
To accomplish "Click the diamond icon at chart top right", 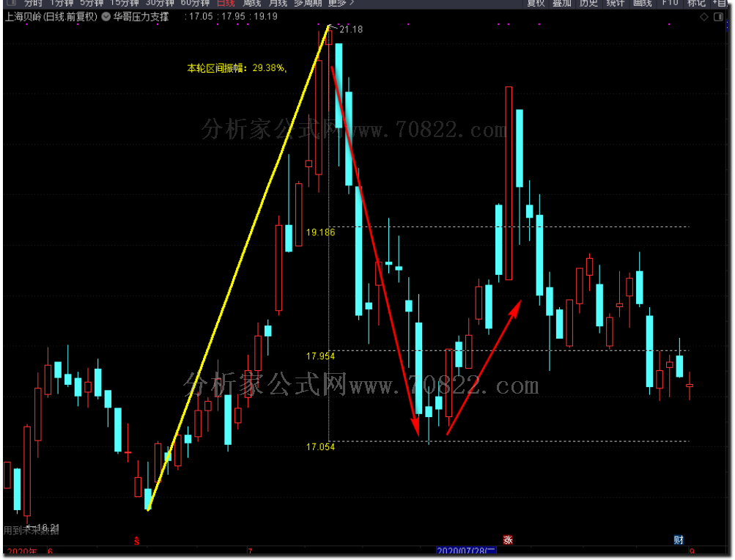I will coord(704,17).
